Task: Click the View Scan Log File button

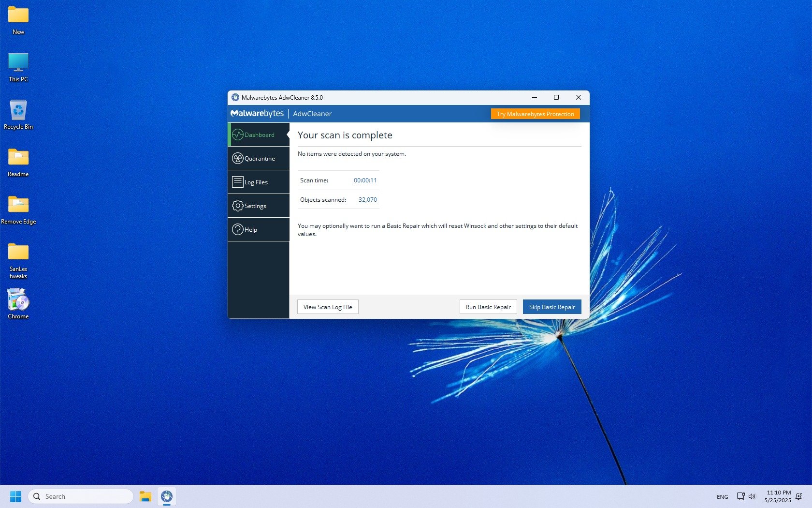Action: (x=328, y=307)
